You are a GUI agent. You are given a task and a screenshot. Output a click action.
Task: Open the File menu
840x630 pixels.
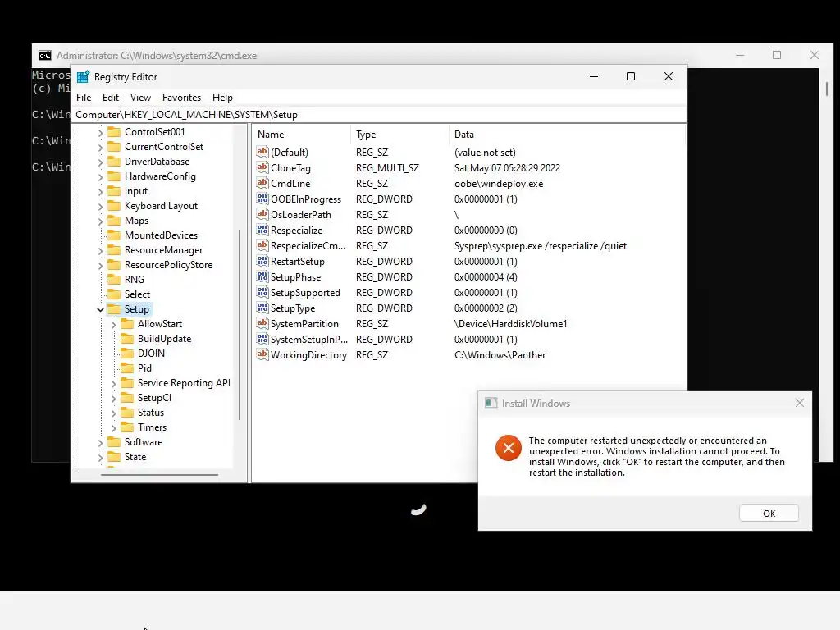click(84, 98)
